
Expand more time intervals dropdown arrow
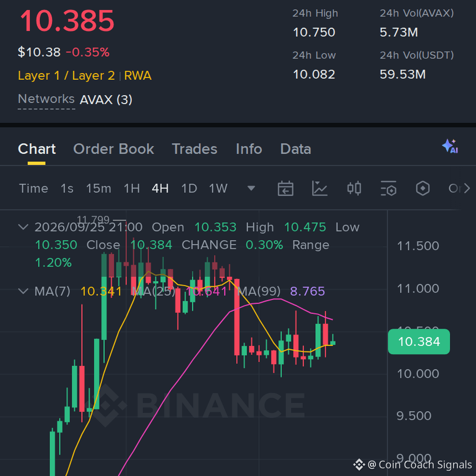tap(251, 189)
